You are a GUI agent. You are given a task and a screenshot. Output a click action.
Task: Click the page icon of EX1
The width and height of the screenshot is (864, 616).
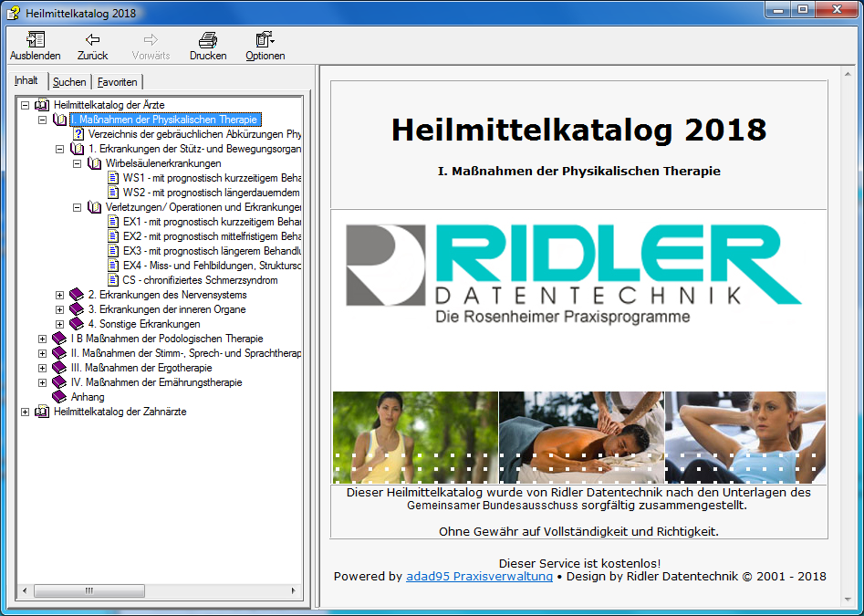[113, 222]
